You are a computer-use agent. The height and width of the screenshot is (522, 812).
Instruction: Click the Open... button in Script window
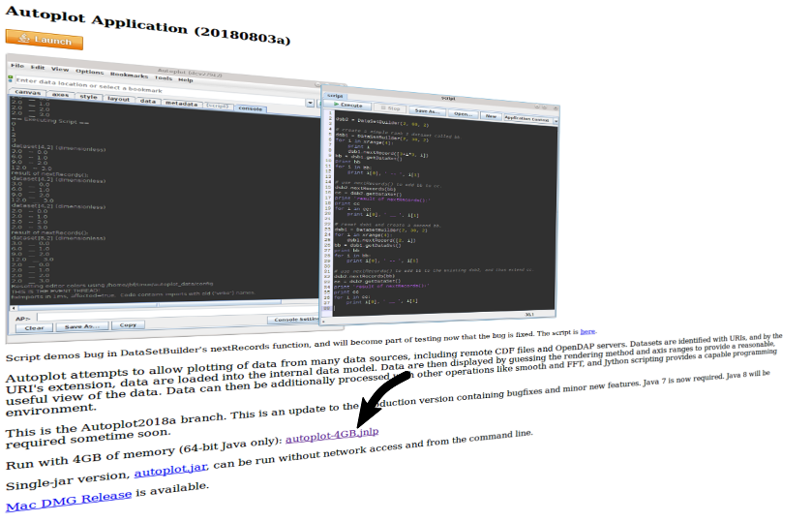pyautogui.click(x=463, y=113)
